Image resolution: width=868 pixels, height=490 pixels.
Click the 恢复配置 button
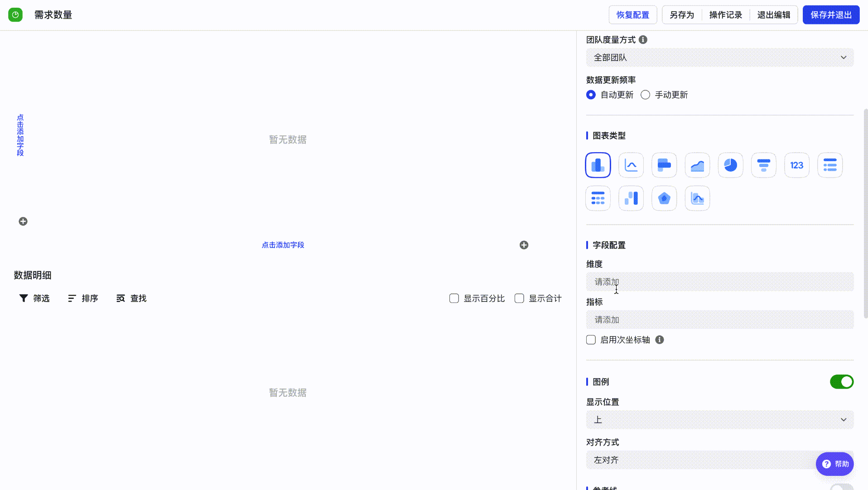click(632, 15)
